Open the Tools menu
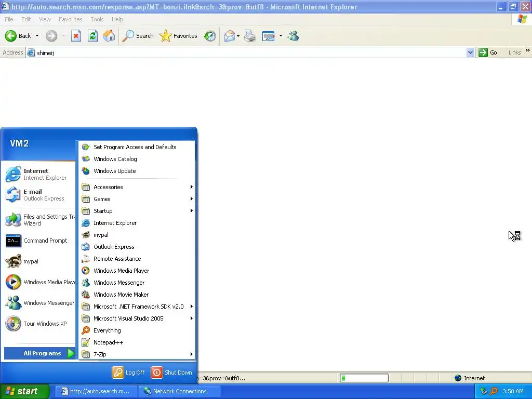 (97, 19)
